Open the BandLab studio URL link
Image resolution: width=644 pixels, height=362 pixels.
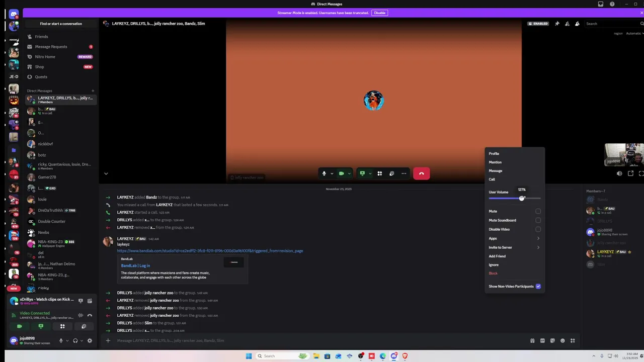coord(210,251)
